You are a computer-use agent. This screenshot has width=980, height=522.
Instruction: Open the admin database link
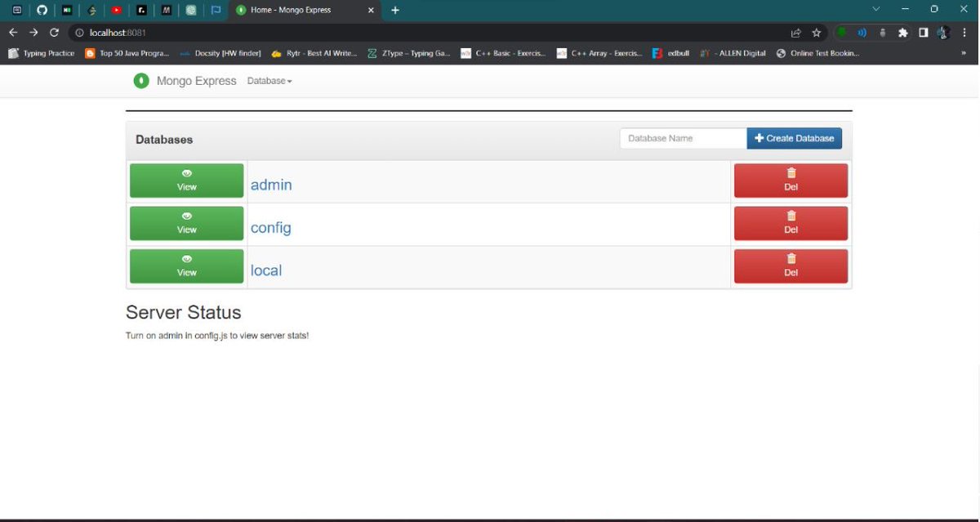(271, 185)
